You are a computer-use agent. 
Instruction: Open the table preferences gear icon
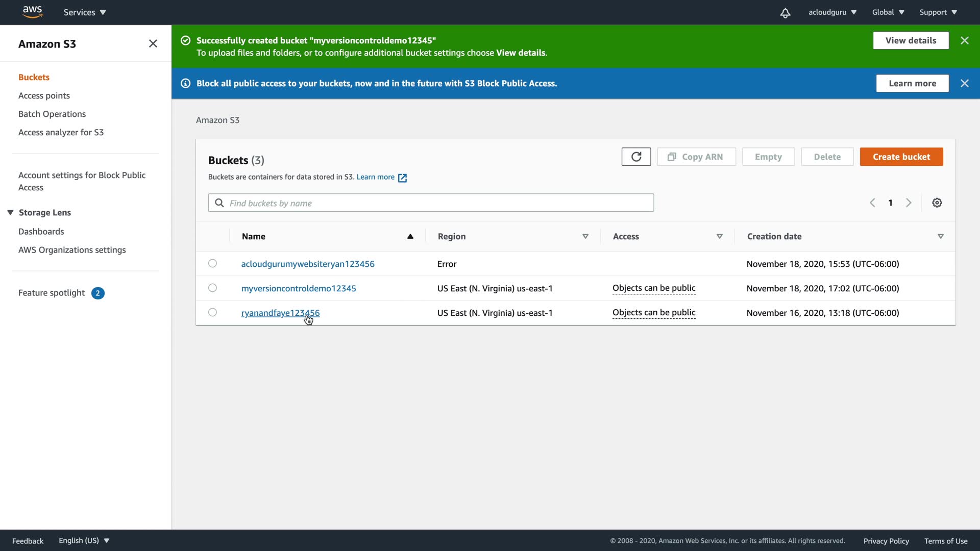(937, 203)
